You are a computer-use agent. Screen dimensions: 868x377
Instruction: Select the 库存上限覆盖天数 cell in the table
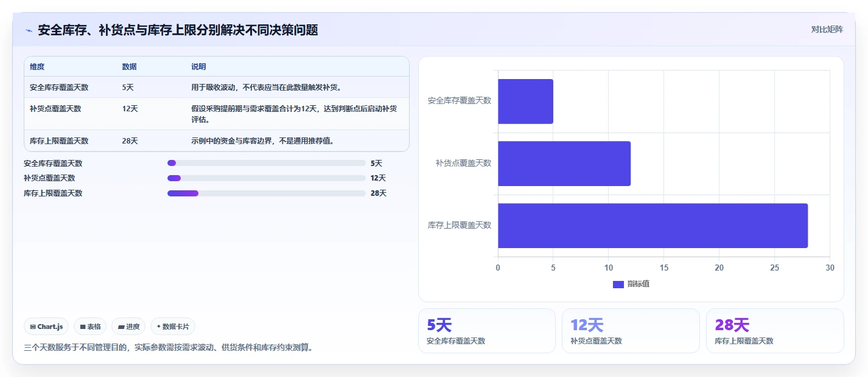click(x=59, y=140)
